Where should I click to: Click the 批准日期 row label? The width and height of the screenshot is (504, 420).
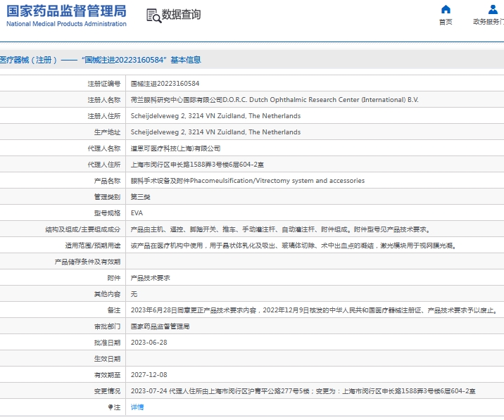107,343
